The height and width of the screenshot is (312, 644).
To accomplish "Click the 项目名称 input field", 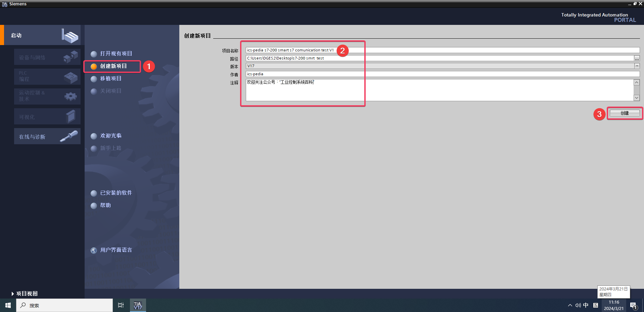I will pos(443,50).
